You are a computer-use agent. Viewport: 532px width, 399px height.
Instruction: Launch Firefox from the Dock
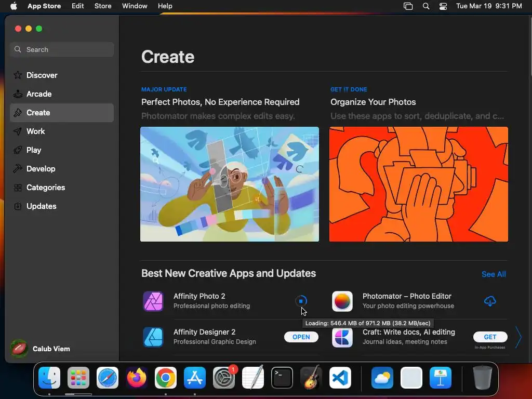click(137, 378)
